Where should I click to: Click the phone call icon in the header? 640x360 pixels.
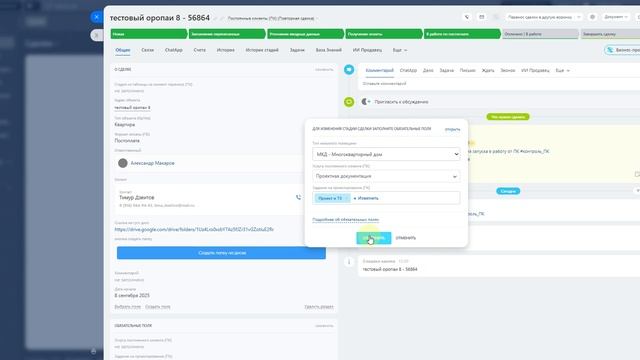pos(467,17)
